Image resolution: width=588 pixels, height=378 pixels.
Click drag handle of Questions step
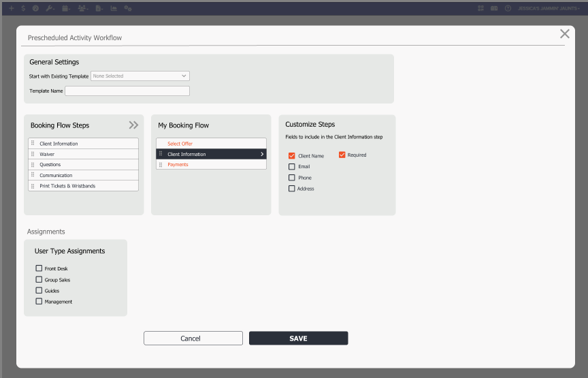[33, 164]
